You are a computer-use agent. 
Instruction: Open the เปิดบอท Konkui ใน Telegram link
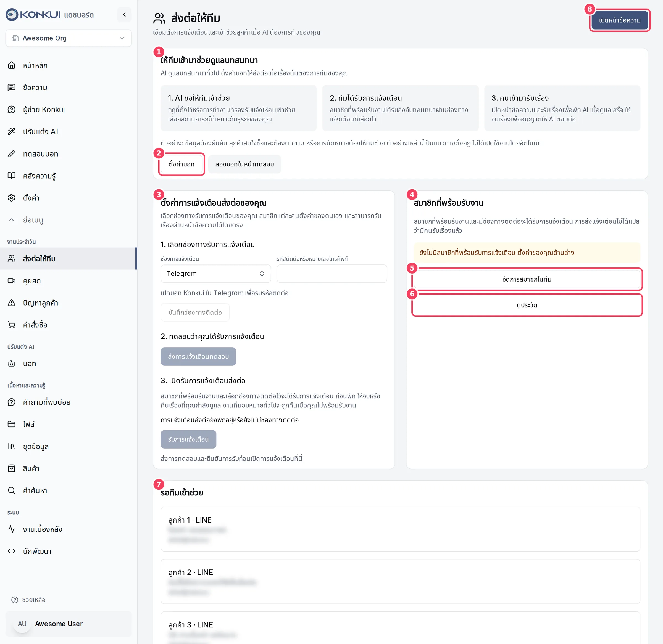[224, 293]
